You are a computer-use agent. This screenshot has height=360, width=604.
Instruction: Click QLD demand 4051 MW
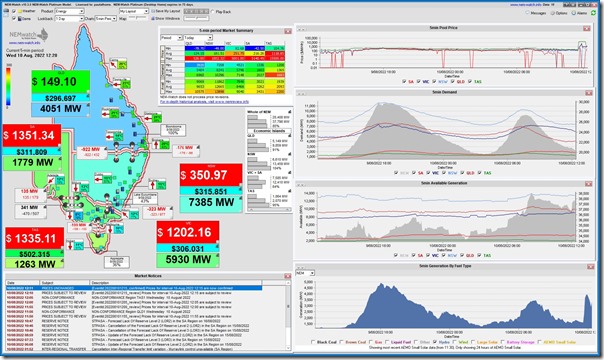[60, 109]
